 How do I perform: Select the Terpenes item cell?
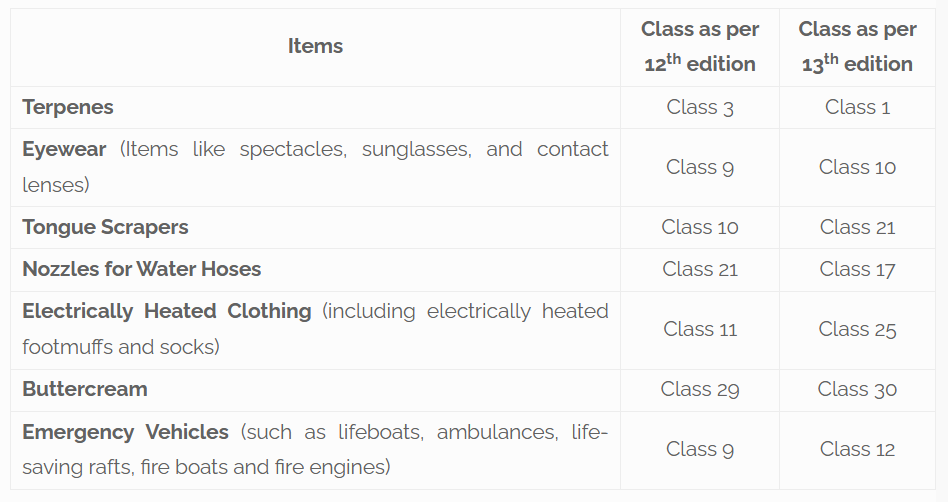pos(68,107)
